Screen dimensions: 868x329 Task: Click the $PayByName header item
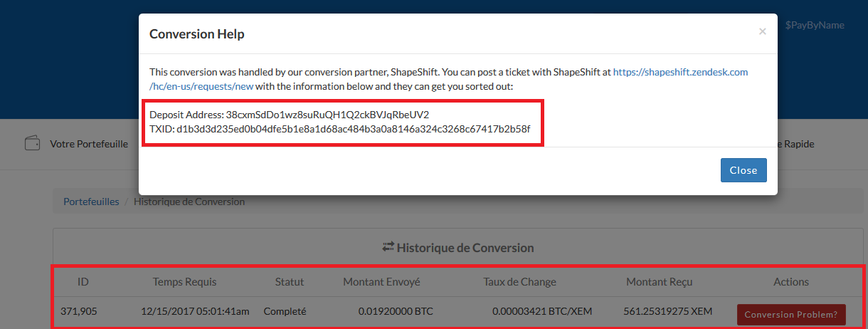(815, 25)
